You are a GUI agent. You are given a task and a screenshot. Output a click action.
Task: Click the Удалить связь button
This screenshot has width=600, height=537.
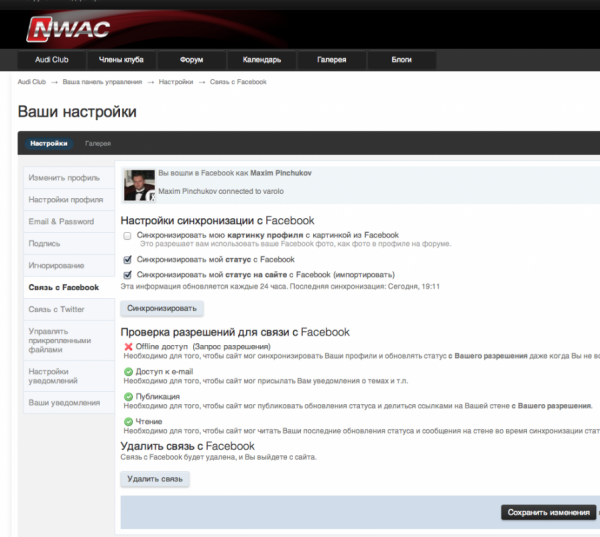[155, 479]
